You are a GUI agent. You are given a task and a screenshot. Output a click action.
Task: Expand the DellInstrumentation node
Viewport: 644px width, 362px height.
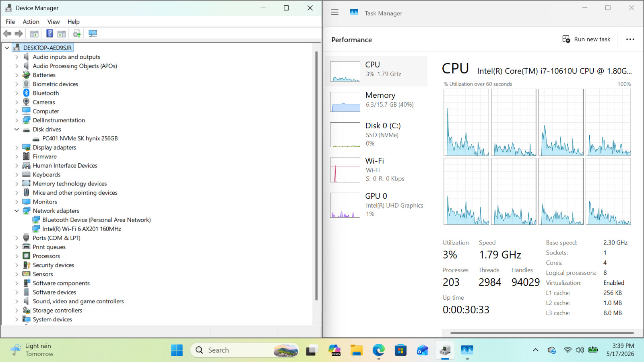[17, 120]
